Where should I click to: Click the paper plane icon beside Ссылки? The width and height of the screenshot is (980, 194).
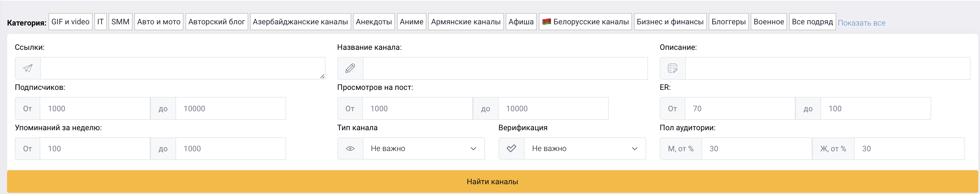point(28,68)
